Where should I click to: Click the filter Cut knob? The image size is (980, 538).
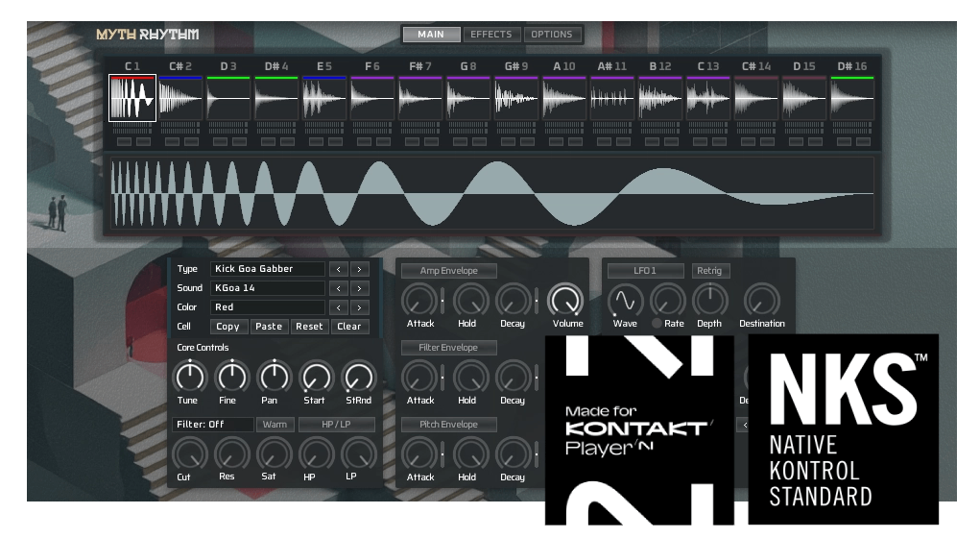tap(189, 453)
